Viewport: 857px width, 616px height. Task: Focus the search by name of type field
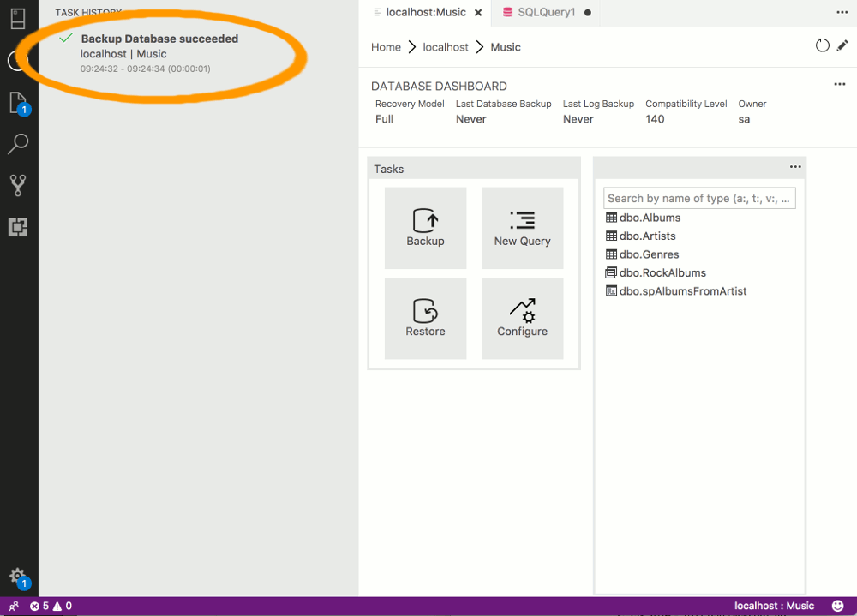[x=699, y=199]
